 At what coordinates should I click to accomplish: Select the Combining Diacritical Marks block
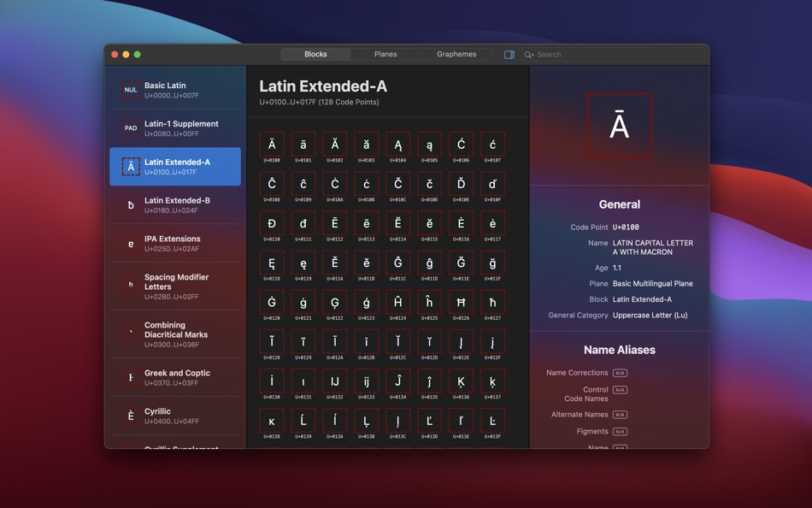coord(175,334)
